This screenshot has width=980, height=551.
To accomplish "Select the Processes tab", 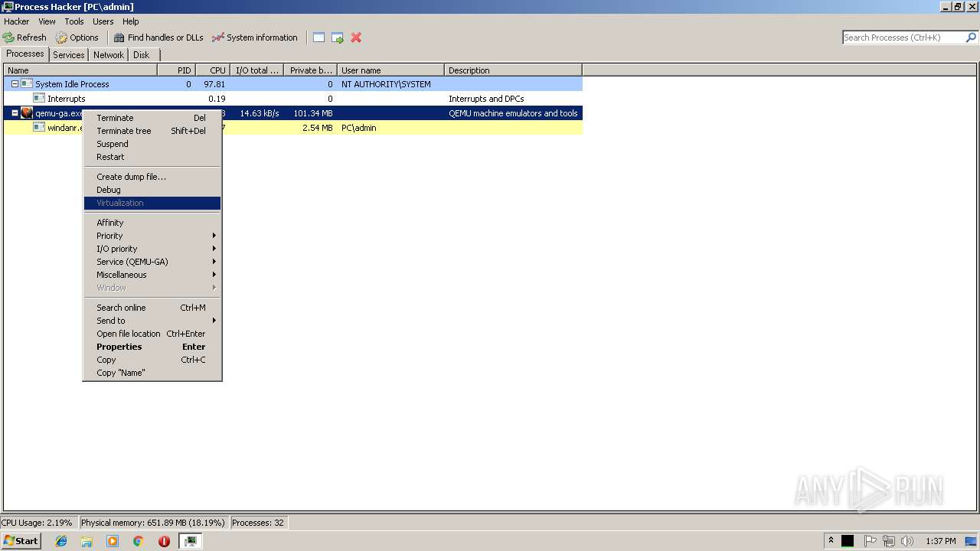I will [25, 54].
